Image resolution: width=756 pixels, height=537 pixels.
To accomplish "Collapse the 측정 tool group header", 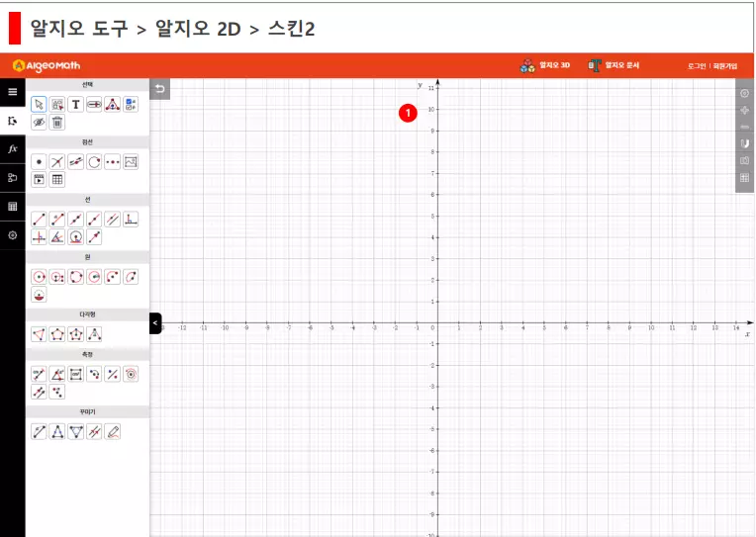I will [87, 354].
